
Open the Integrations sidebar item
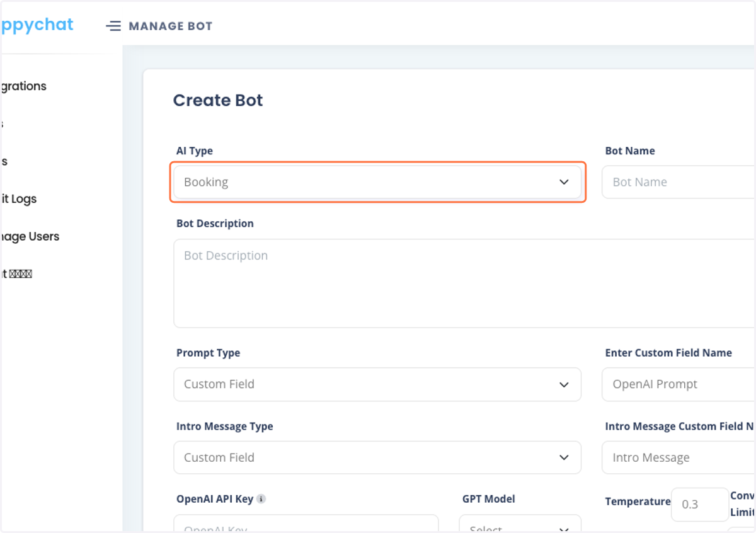pos(23,86)
